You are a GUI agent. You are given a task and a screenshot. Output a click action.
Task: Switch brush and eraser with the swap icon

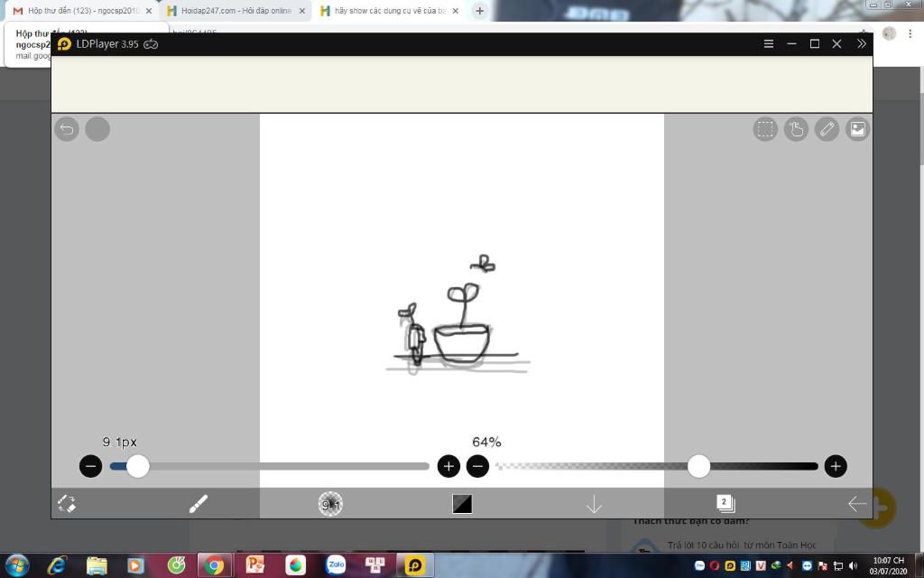click(x=67, y=504)
